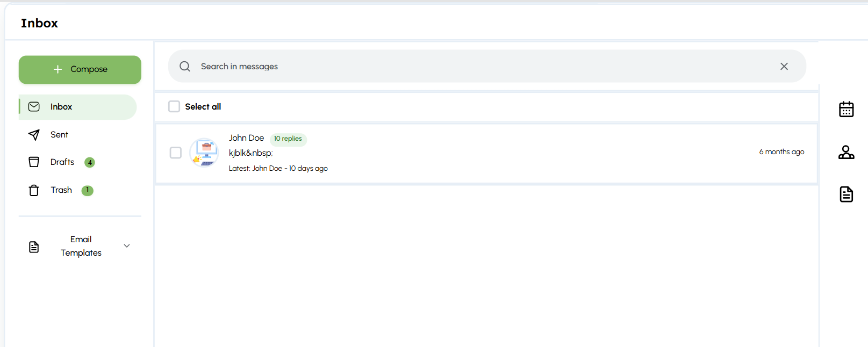Open the document notes icon on right
Viewport: 868px width, 347px height.
846,194
